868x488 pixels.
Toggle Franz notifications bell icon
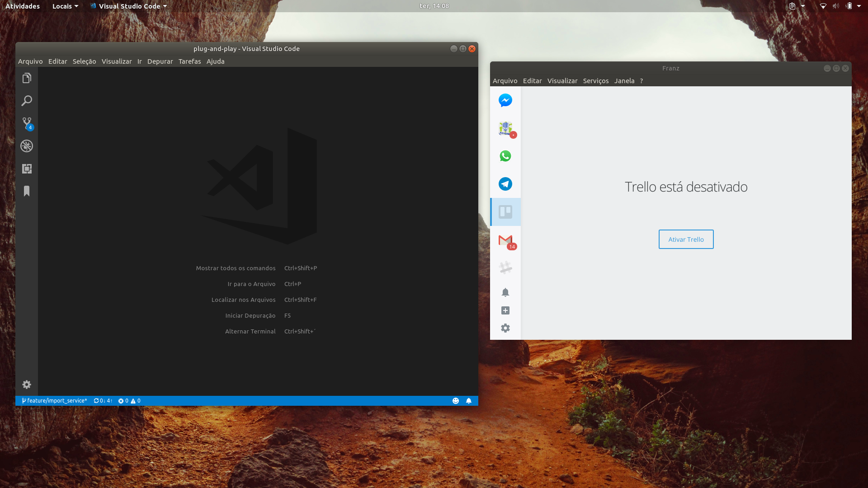click(x=505, y=292)
